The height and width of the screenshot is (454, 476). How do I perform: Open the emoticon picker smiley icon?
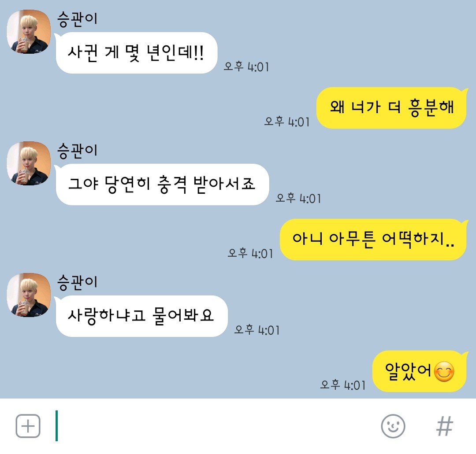[x=393, y=426]
